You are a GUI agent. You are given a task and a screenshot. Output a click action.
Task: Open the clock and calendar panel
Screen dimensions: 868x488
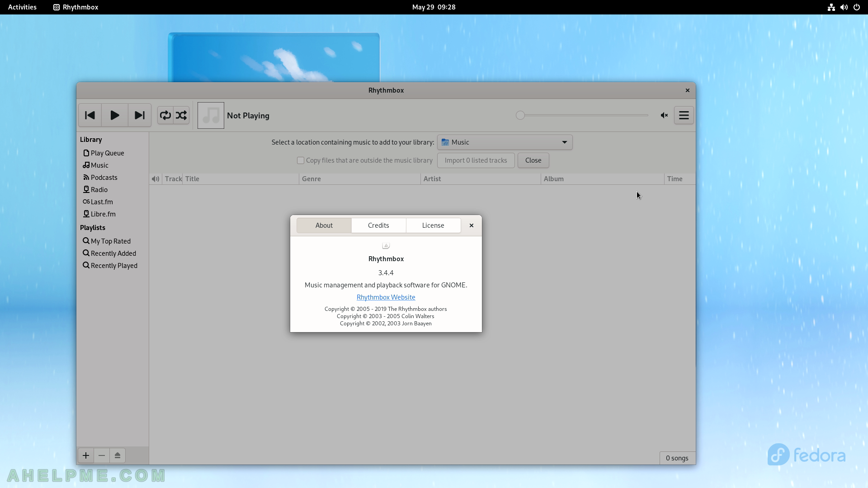[434, 7]
